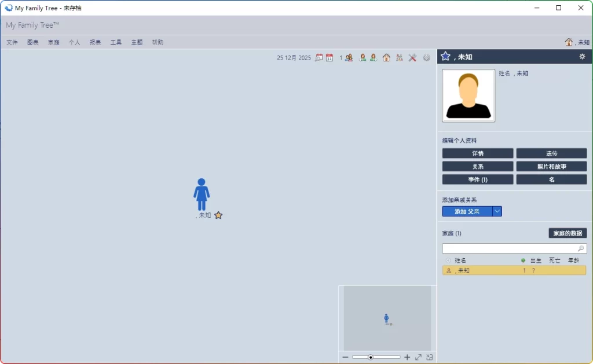Open the 主题 menu
593x364 pixels.
coord(136,42)
